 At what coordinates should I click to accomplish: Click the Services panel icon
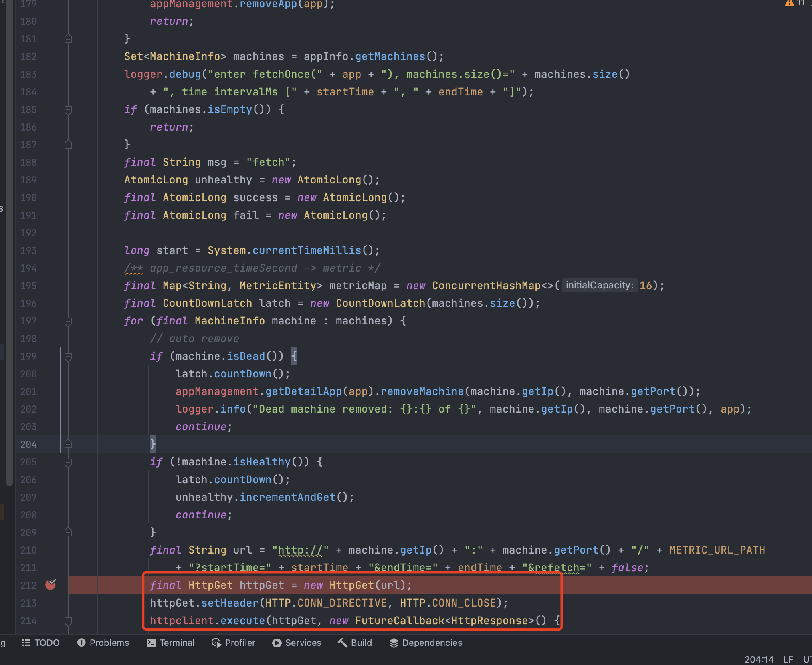pyautogui.click(x=277, y=643)
